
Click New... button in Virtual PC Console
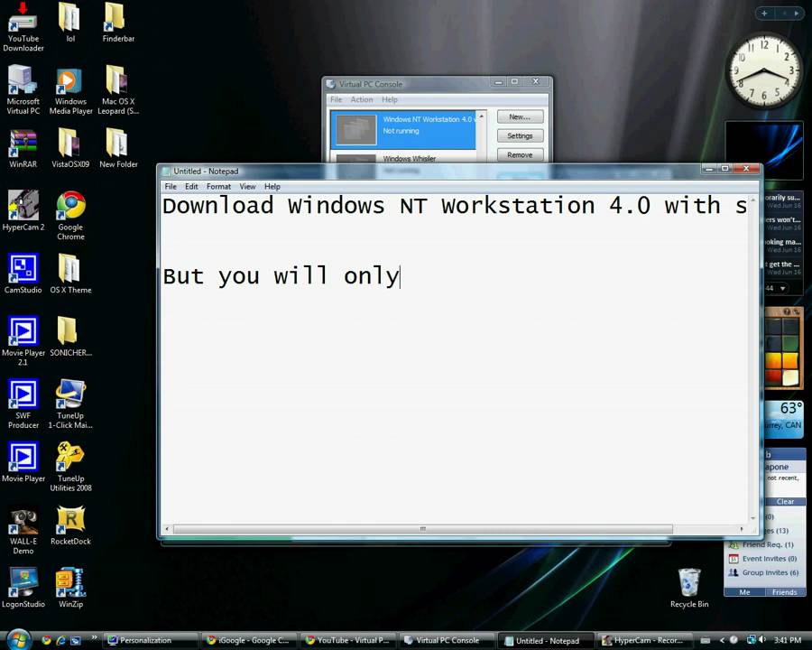520,116
